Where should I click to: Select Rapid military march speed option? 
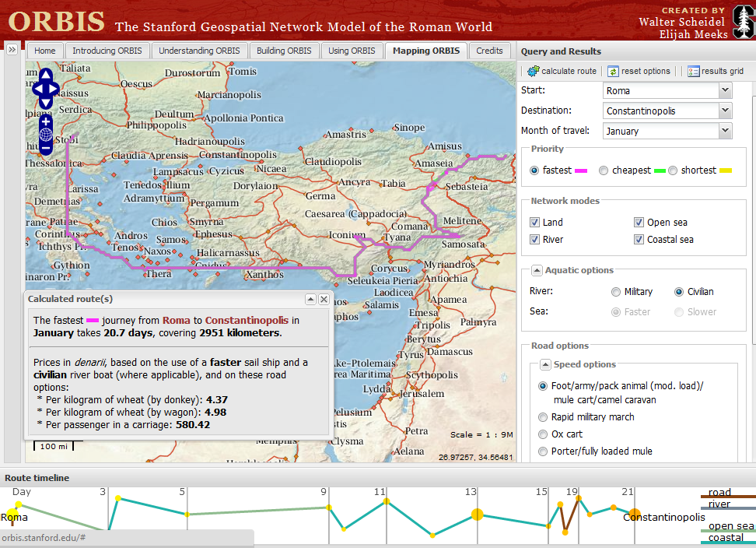coord(543,417)
